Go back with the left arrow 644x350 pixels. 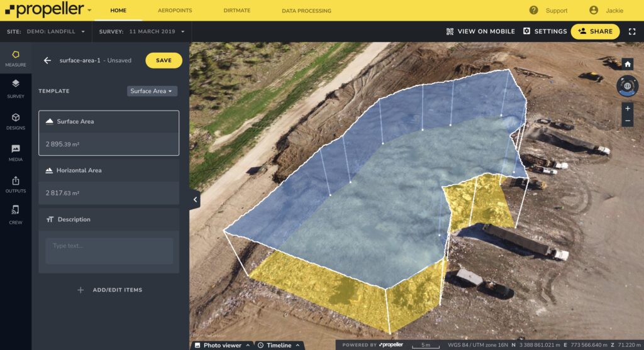pyautogui.click(x=48, y=60)
